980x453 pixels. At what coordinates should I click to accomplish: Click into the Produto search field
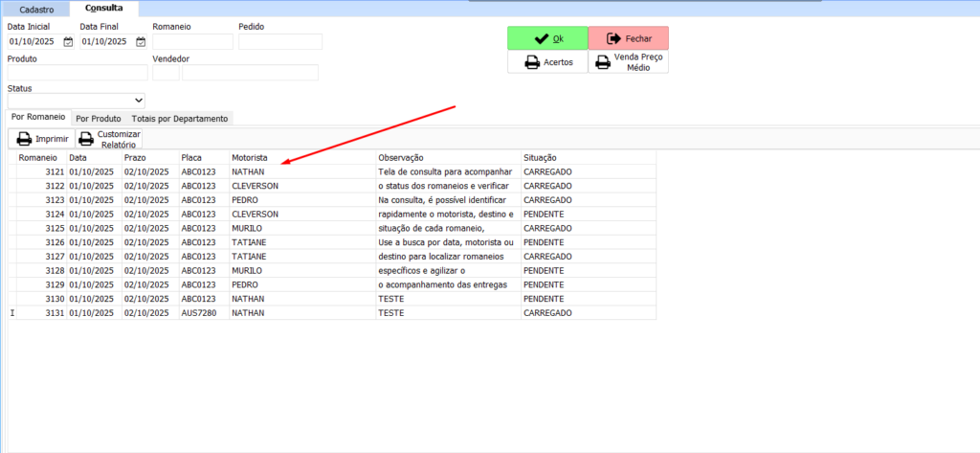pos(77,73)
